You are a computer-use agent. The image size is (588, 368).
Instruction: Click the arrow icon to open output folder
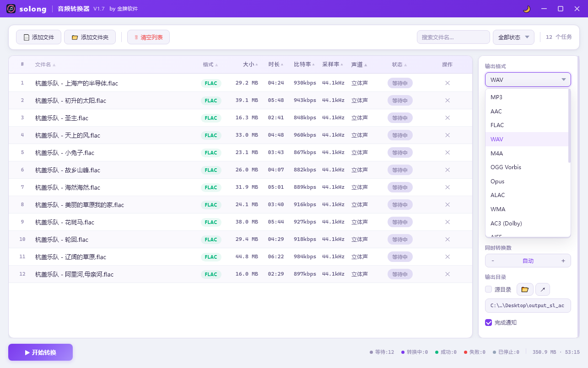click(x=543, y=289)
